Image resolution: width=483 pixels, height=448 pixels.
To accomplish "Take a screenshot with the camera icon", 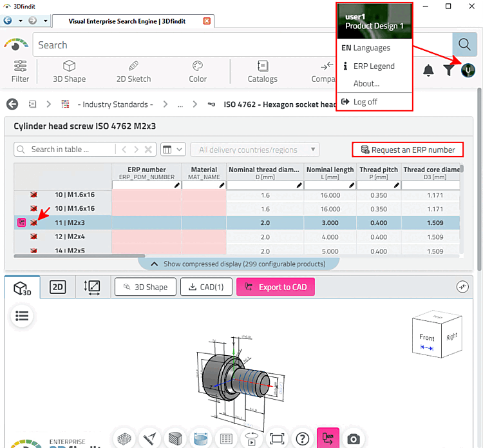I will click(354, 438).
